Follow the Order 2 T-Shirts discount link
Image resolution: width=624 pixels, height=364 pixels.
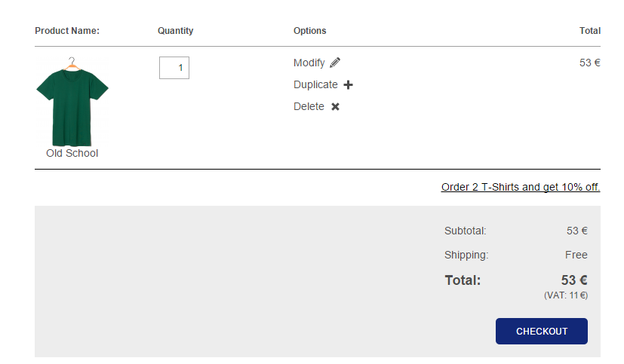tap(521, 187)
